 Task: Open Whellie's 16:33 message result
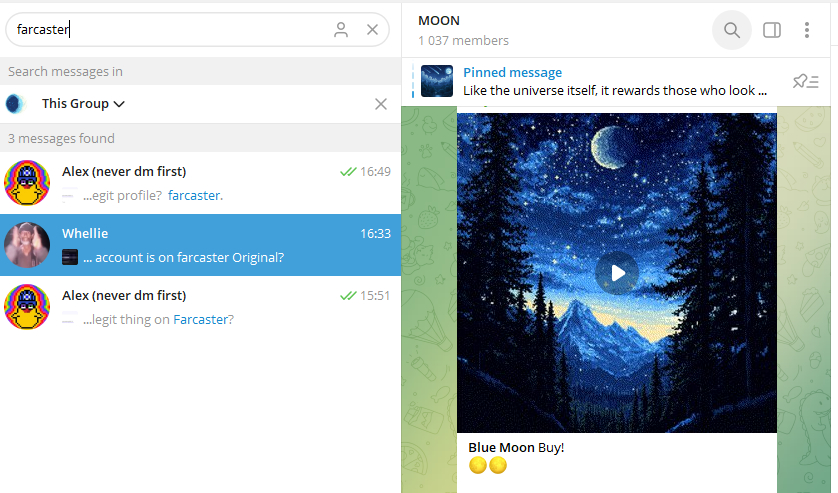pyautogui.click(x=200, y=245)
